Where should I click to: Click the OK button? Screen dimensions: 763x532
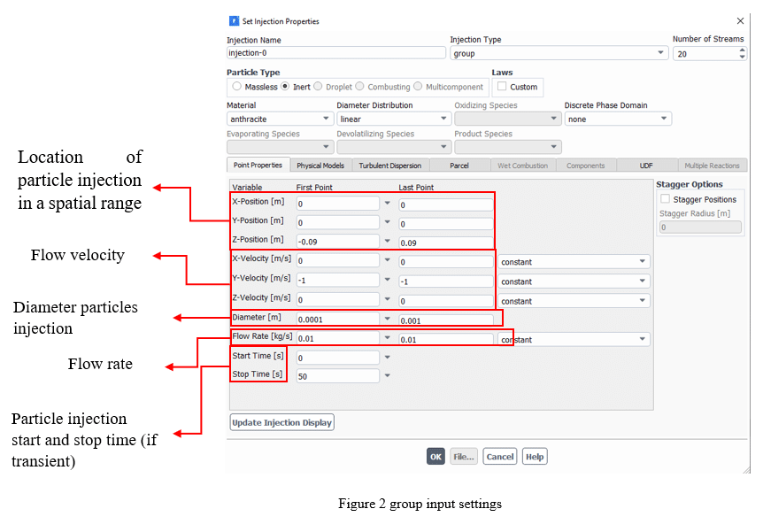435,457
